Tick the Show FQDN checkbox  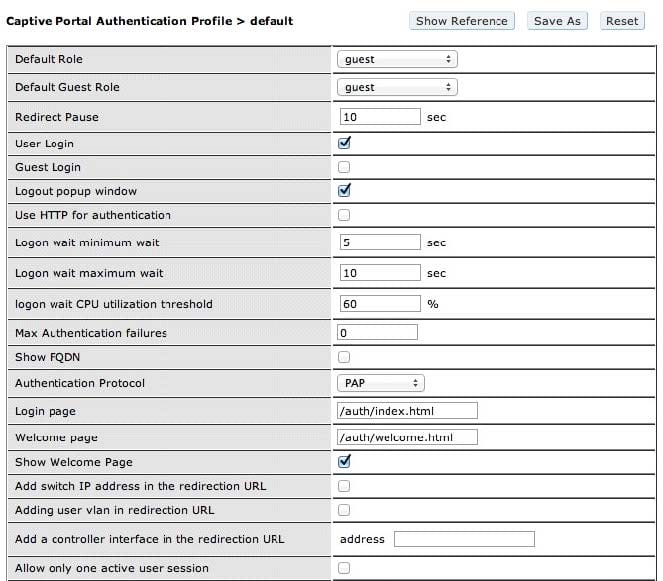pyautogui.click(x=344, y=357)
